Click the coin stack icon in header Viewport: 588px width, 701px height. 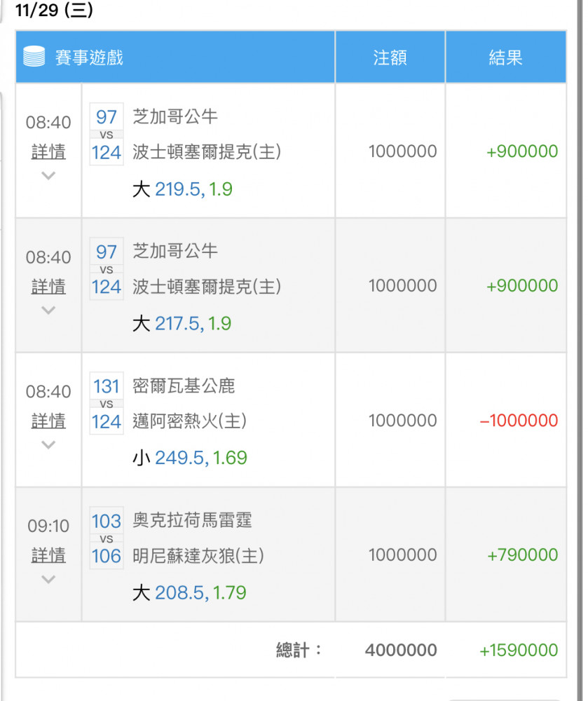tap(34, 56)
